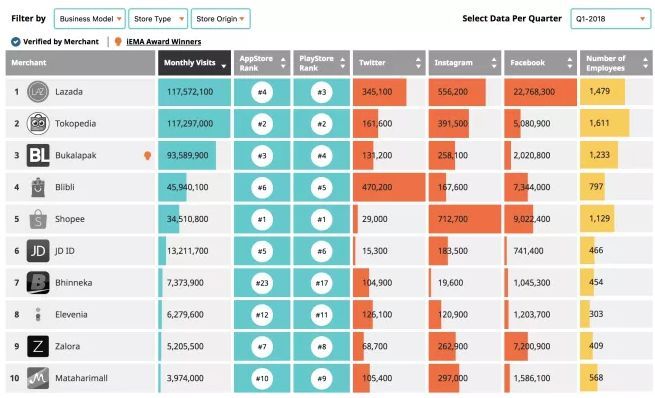The image size is (655, 398).
Task: Click the Tokopedia owl logo
Action: click(x=38, y=124)
